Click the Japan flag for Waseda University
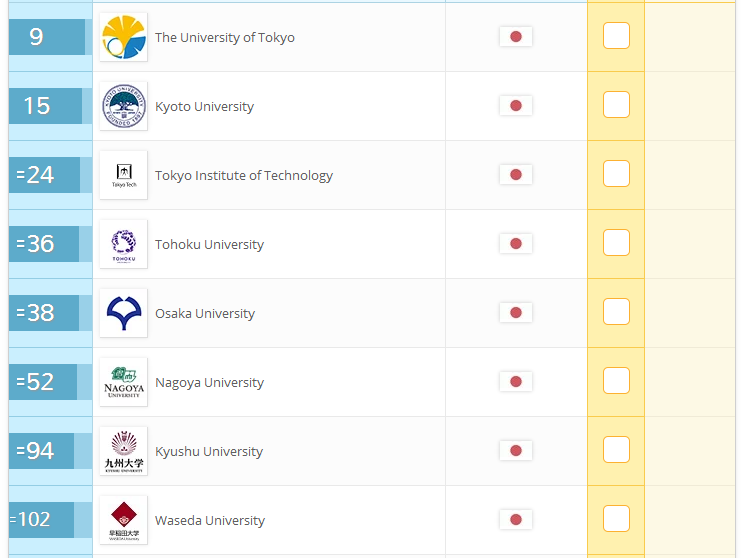741x558 pixels. click(516, 519)
